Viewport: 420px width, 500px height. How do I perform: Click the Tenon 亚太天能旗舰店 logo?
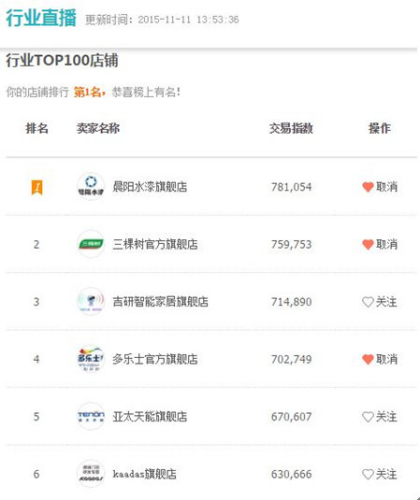[x=91, y=416]
